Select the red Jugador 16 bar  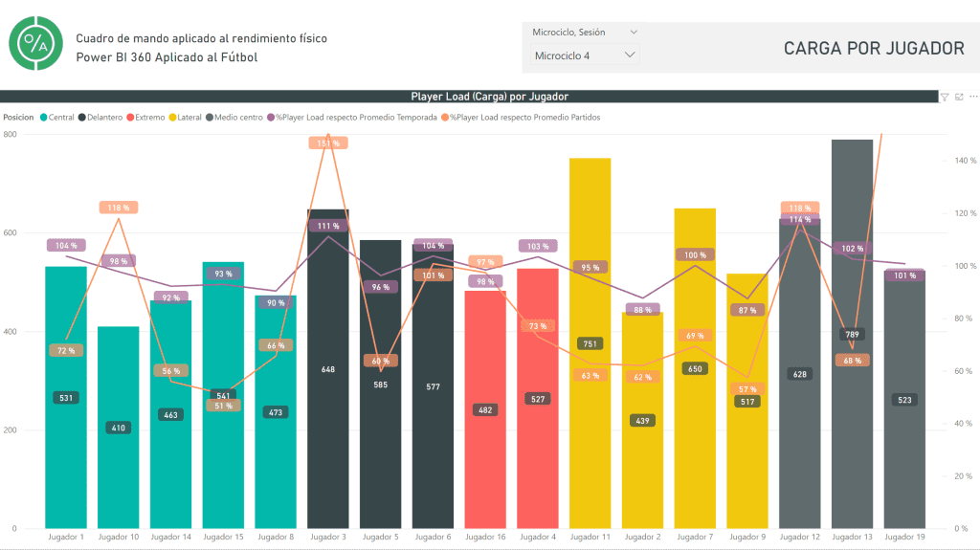(485, 459)
